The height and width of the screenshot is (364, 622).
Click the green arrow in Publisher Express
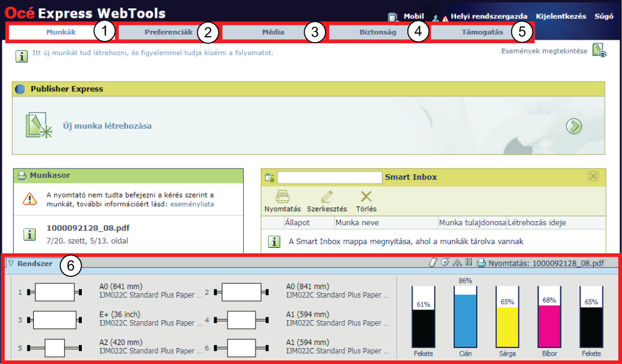pyautogui.click(x=573, y=126)
